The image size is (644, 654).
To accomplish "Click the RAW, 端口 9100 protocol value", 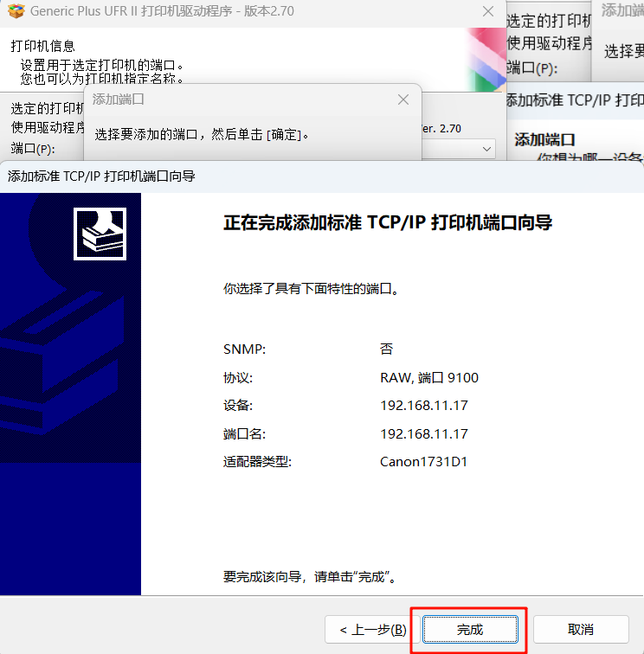I will coord(429,377).
